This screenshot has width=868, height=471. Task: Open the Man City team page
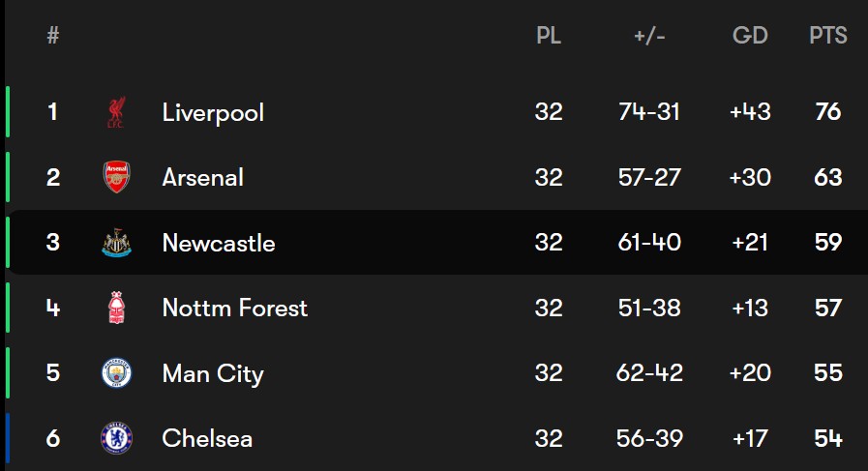213,373
